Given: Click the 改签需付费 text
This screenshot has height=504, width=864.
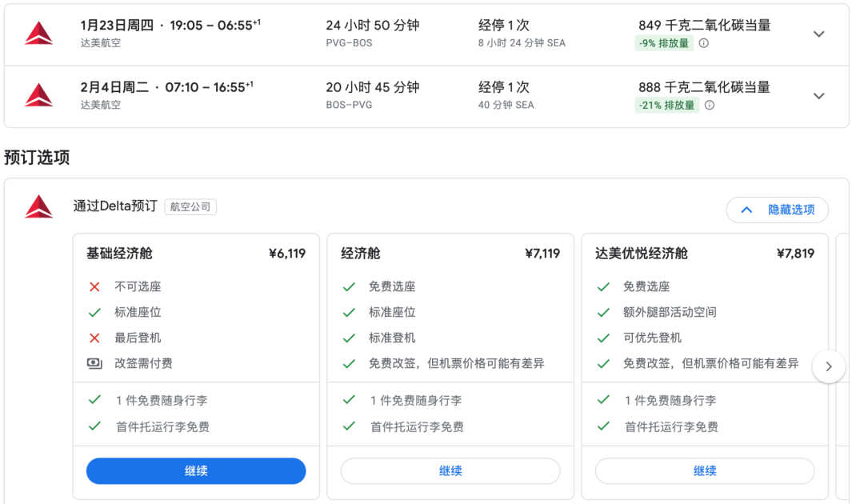Looking at the screenshot, I should click(143, 363).
